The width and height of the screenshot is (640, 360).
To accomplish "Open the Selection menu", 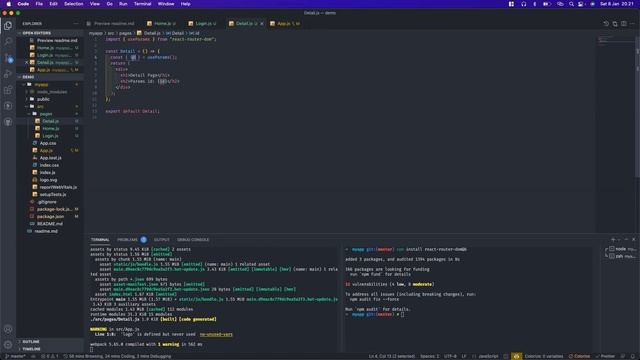I will [x=73, y=4].
